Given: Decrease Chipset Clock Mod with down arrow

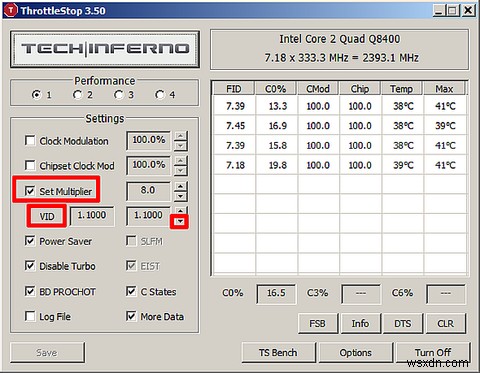Looking at the screenshot, I should (180, 171).
